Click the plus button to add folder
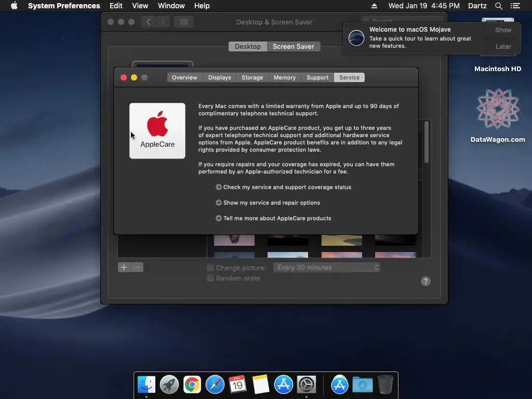This screenshot has width=532, height=399. click(x=124, y=268)
